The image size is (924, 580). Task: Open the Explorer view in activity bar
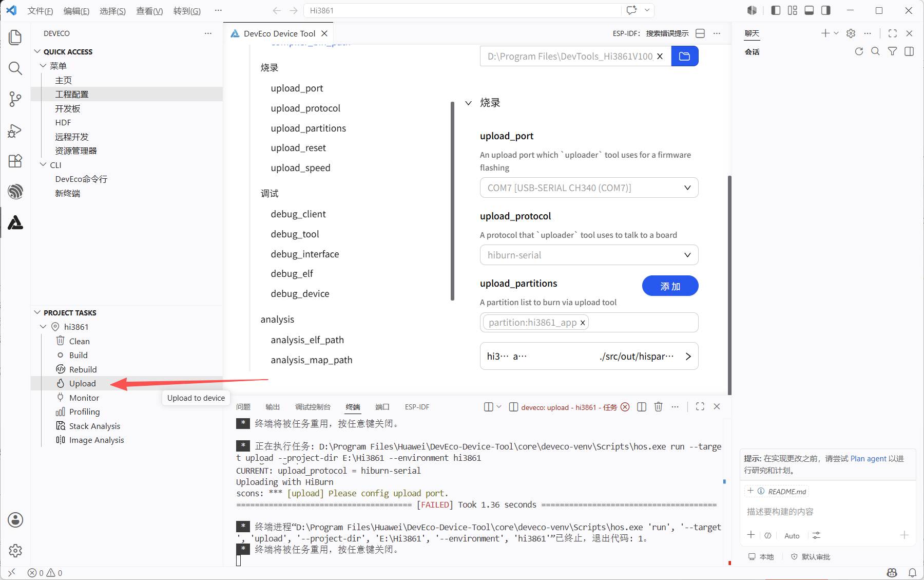[x=15, y=37]
